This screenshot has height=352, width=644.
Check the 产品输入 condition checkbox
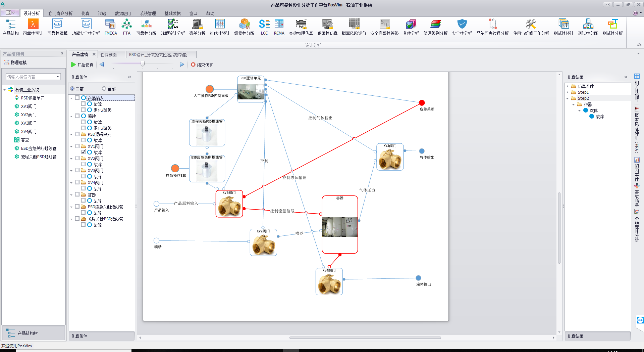(x=77, y=98)
